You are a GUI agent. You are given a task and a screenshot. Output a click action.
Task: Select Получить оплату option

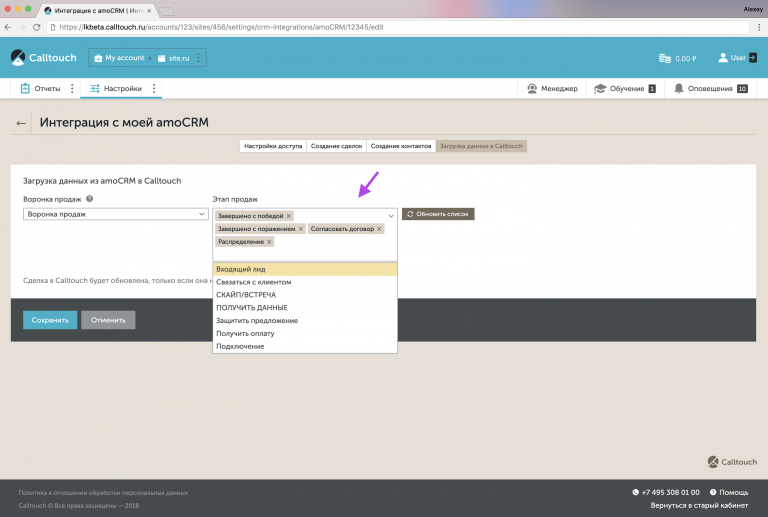tap(305, 333)
